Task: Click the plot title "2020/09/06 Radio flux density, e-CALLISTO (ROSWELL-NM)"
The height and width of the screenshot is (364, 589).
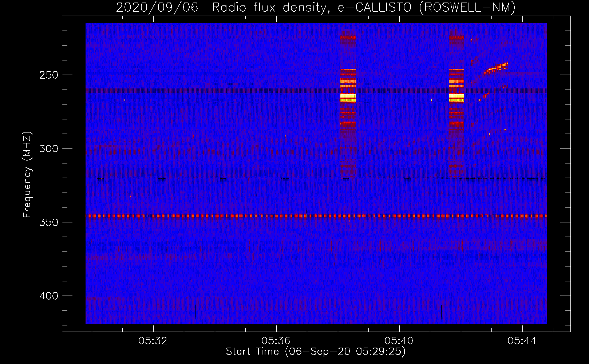Action: 316,7
